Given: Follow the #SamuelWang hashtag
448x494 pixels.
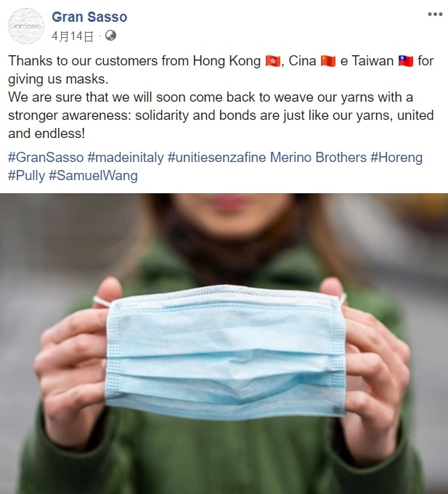Looking at the screenshot, I should point(93,176).
